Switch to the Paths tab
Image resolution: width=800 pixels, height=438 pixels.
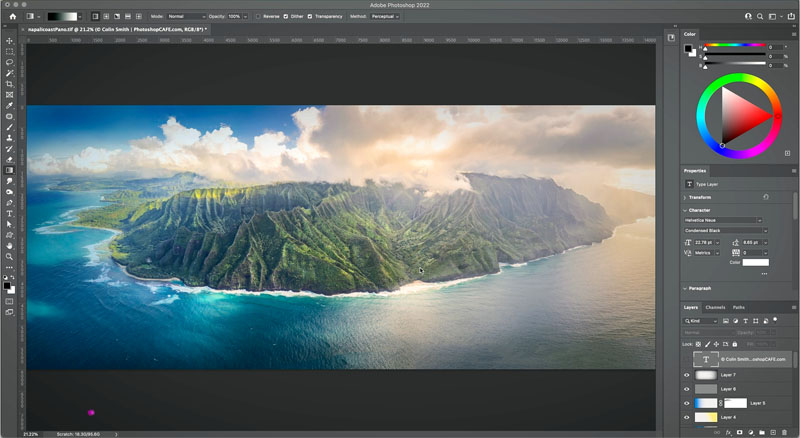coord(739,307)
